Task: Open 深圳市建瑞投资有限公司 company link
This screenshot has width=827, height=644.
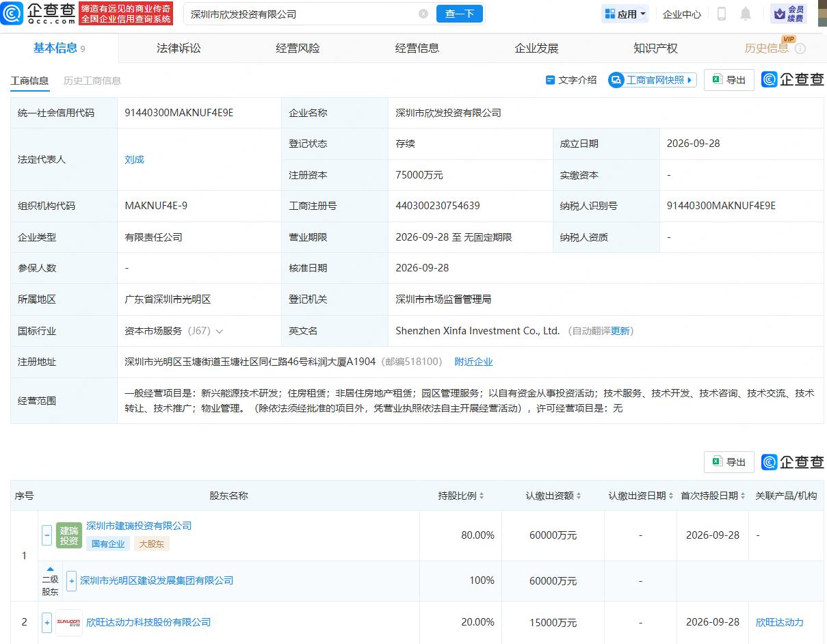Action: 139,526
